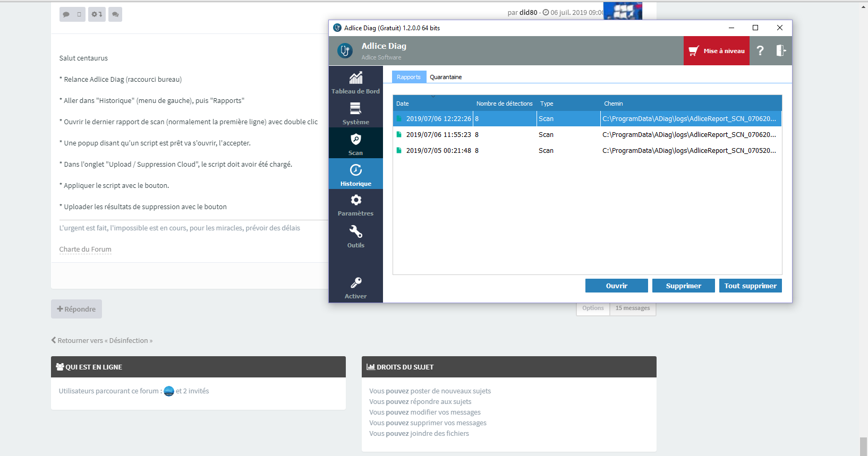
Task: Minimize the Adlice Diag window
Action: click(731, 28)
